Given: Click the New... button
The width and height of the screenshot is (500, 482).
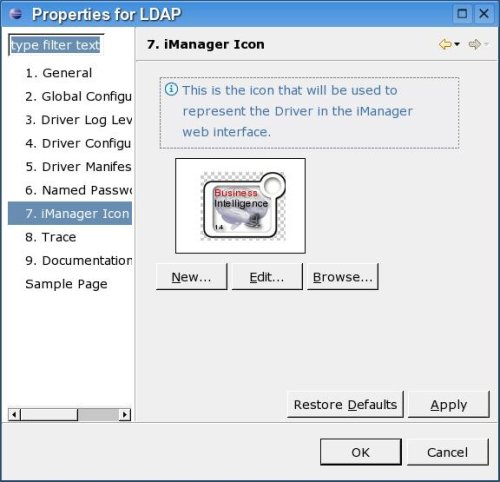Looking at the screenshot, I should [192, 277].
